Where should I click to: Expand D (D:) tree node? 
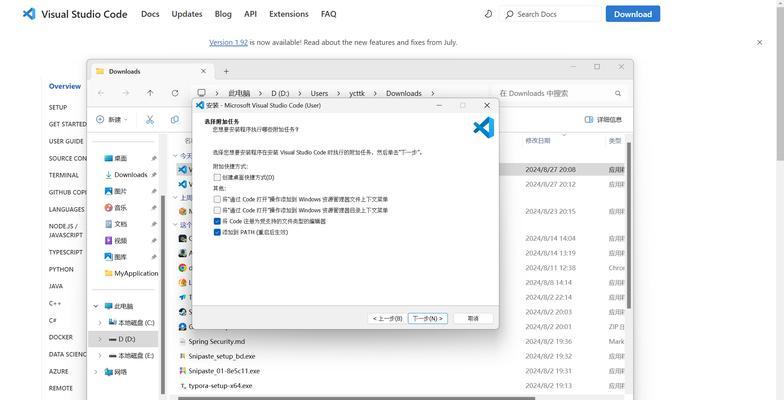pos(100,339)
